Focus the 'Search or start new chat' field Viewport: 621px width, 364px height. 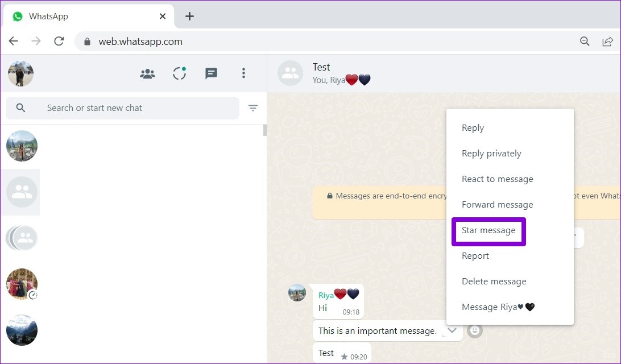pos(122,108)
